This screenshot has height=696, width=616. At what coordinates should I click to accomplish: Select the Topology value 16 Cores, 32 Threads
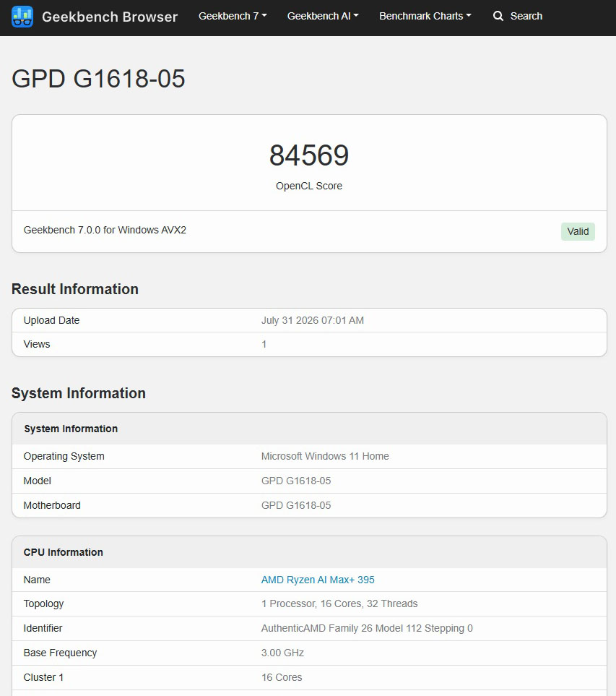[339, 603]
